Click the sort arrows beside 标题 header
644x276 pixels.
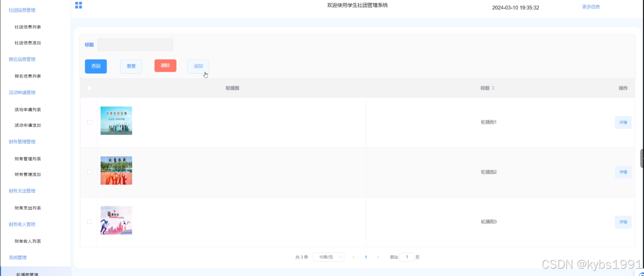click(493, 88)
